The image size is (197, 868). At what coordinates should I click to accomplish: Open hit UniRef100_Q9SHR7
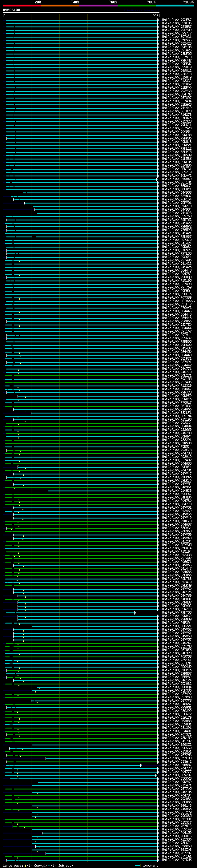(177, 26)
